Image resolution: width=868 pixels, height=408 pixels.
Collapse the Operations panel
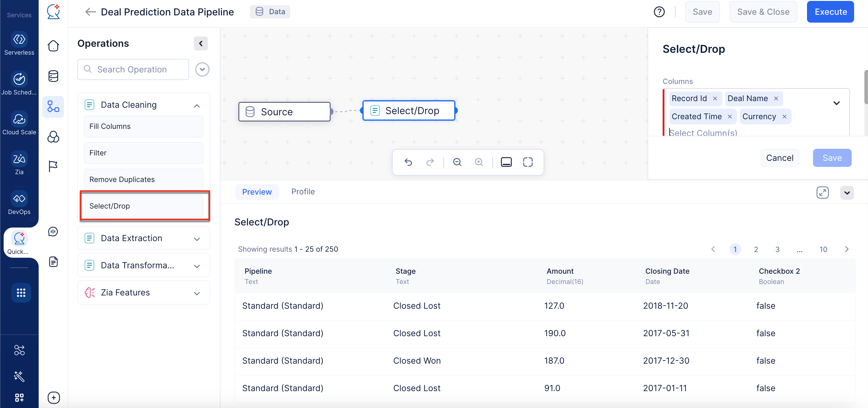201,43
